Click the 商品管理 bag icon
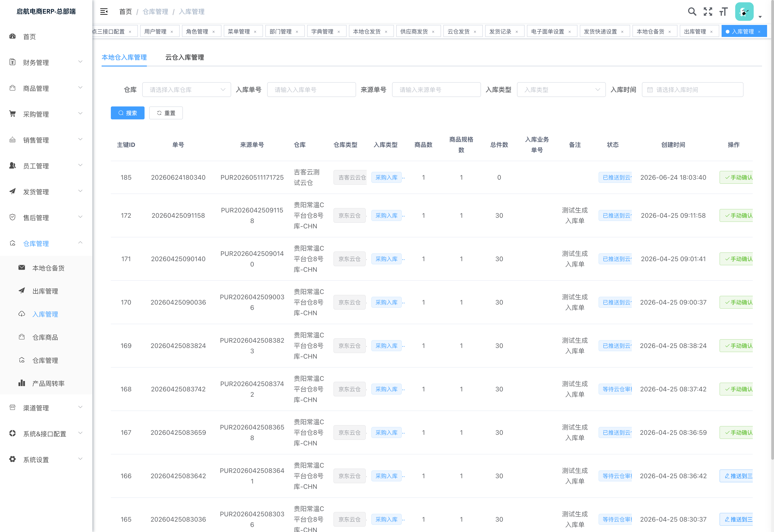This screenshot has height=532, width=774. pos(13,88)
